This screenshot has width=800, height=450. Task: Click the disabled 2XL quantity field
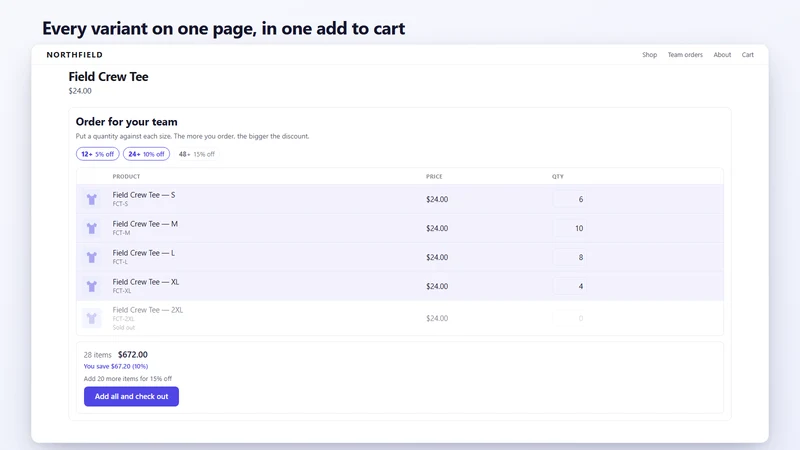(569, 318)
